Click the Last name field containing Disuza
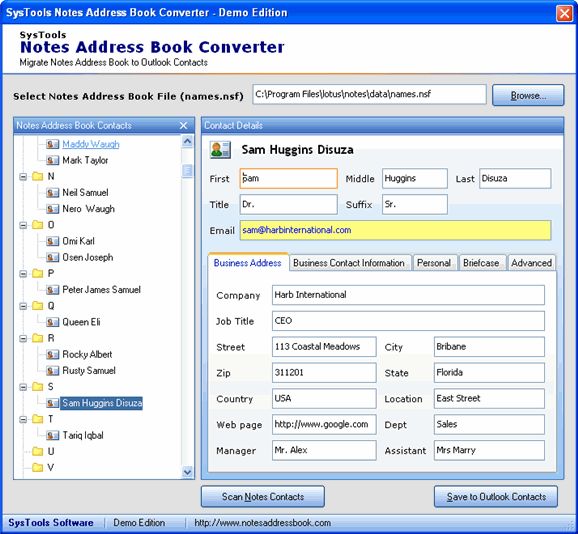Screen dimensions: 578x534 pyautogui.click(x=515, y=179)
